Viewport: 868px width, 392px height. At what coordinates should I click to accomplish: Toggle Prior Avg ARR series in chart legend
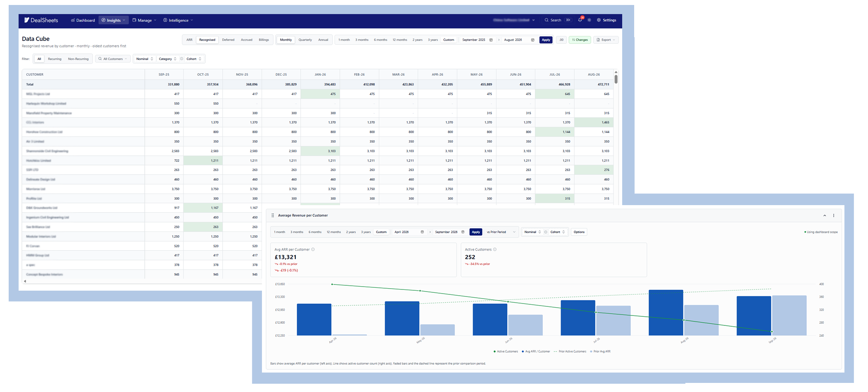coord(600,351)
